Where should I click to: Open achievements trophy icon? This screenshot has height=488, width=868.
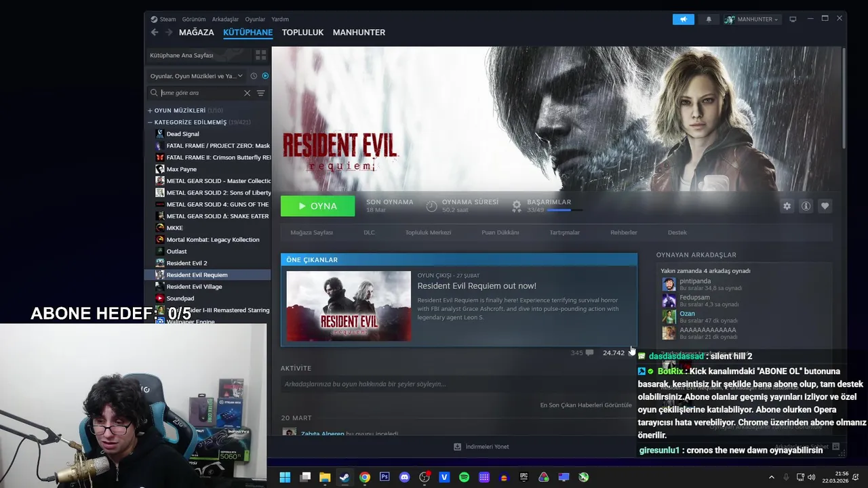[x=517, y=205]
